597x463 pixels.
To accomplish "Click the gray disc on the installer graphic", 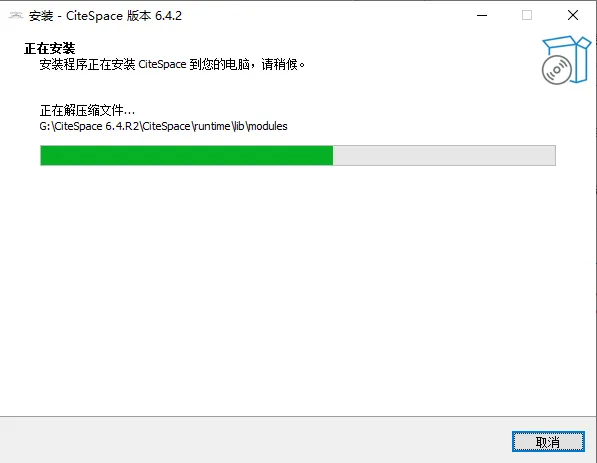I will pos(557,70).
